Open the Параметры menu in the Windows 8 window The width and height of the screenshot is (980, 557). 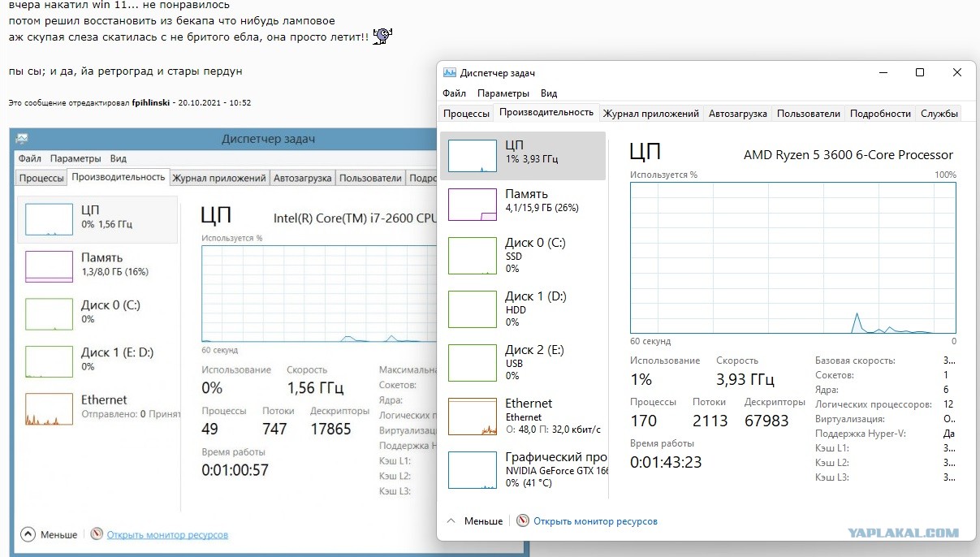(x=76, y=158)
